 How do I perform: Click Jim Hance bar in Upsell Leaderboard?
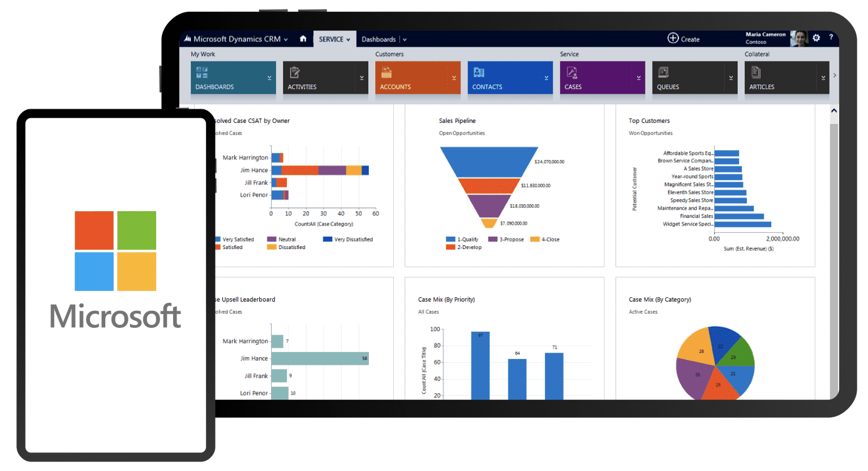(x=320, y=358)
